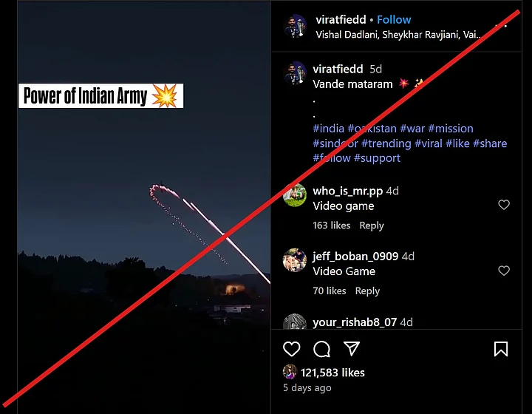Open who_is_mr.pp's avatar
The image size is (532, 414).
295,195
